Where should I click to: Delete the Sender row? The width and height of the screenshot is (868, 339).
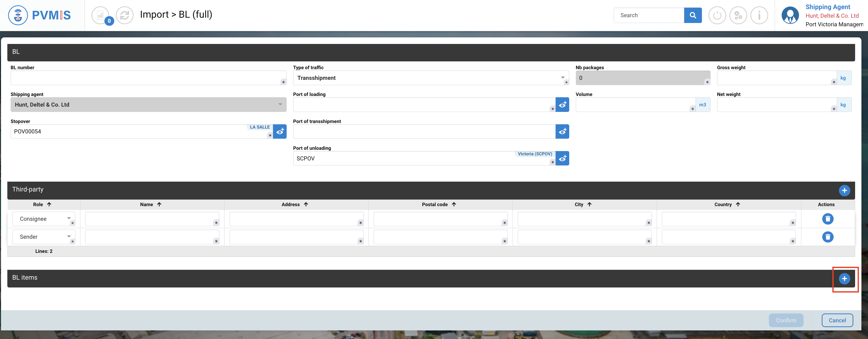[828, 237]
